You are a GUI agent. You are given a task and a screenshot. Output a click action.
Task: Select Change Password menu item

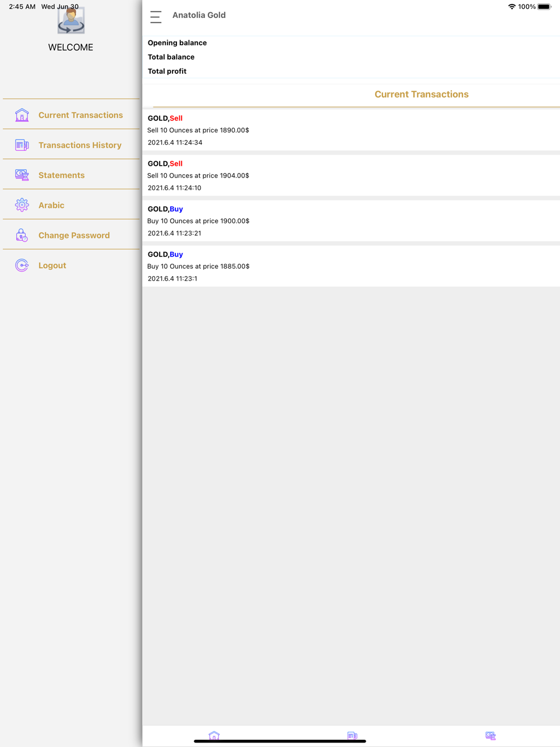tap(71, 235)
